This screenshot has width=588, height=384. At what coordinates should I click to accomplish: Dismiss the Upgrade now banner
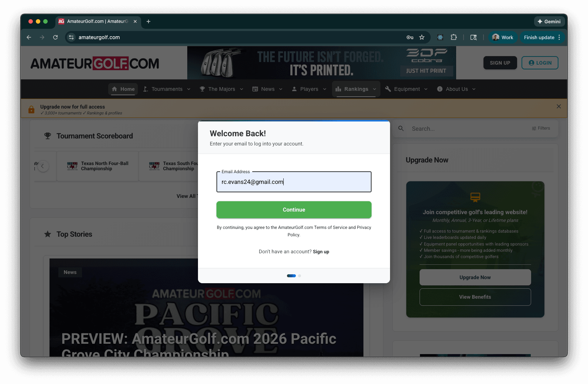(x=559, y=106)
